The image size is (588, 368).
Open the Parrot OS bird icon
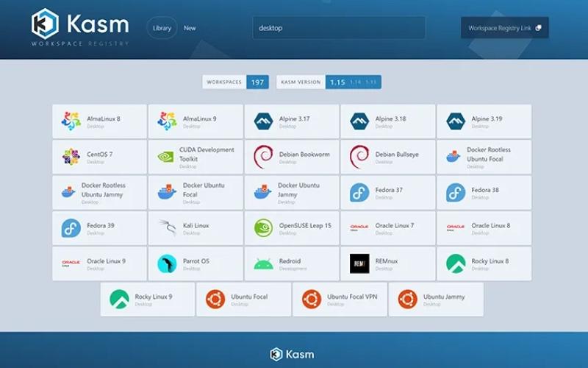167,263
